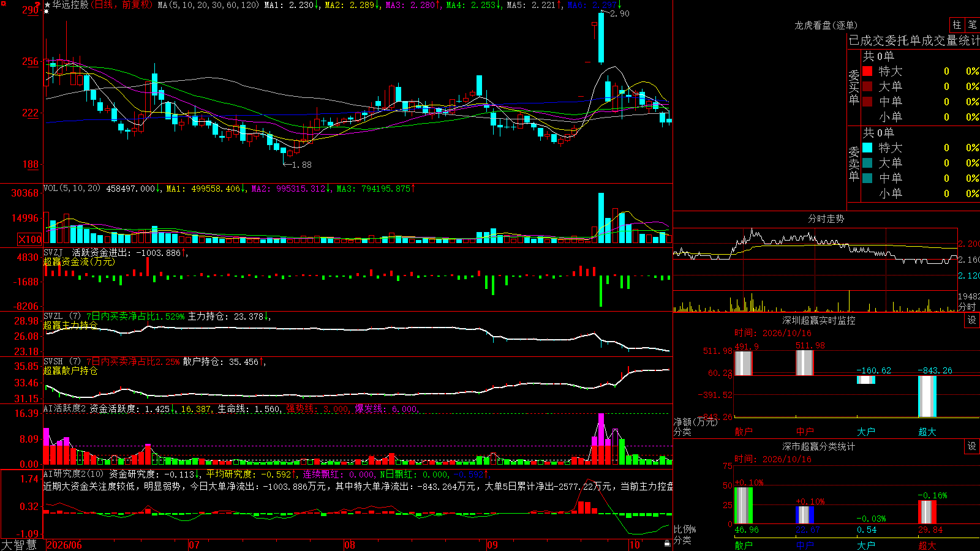The width and height of the screenshot is (980, 551).
Task: Click the 46.96 散户 bar in 分类统计
Action: [x=744, y=506]
